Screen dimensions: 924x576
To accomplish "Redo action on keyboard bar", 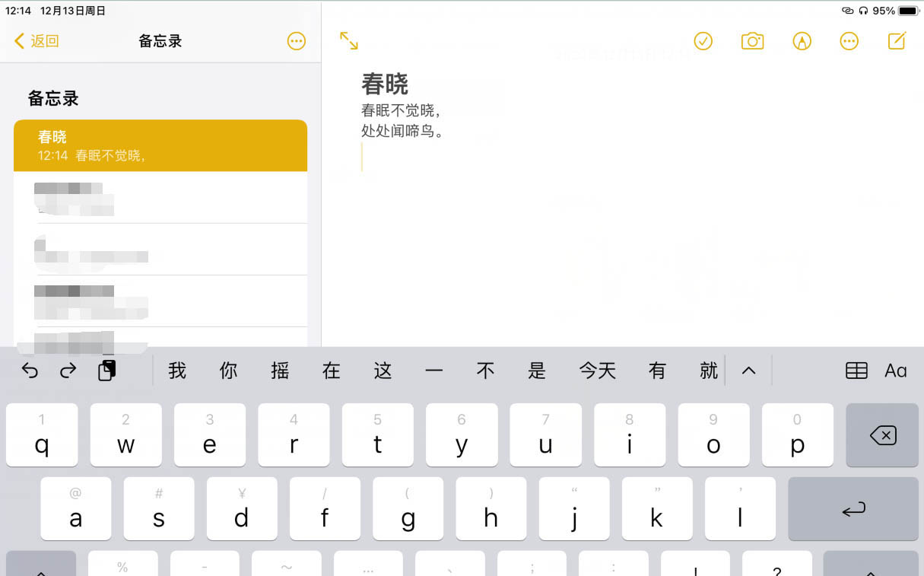I will coord(68,371).
